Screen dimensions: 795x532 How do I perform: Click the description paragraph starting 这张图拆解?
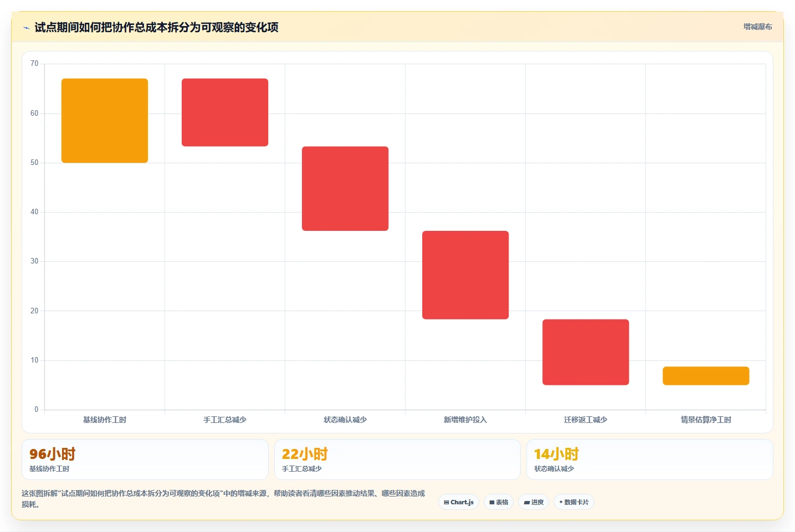(x=223, y=499)
